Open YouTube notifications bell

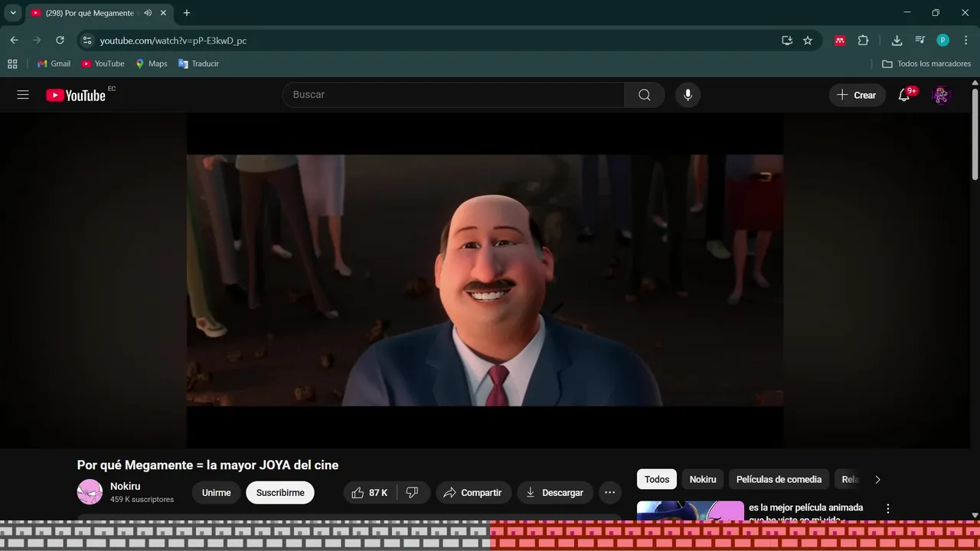904,95
